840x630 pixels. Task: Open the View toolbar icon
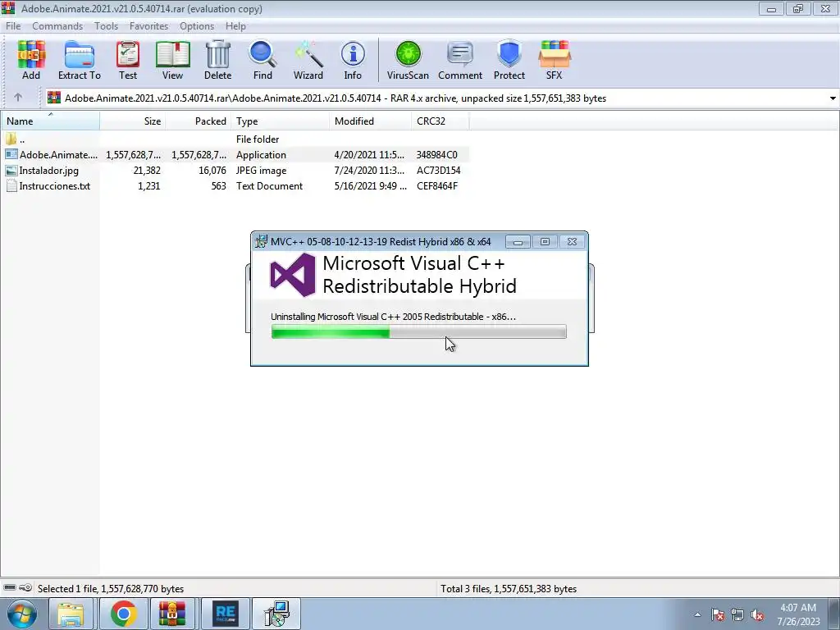(x=172, y=60)
